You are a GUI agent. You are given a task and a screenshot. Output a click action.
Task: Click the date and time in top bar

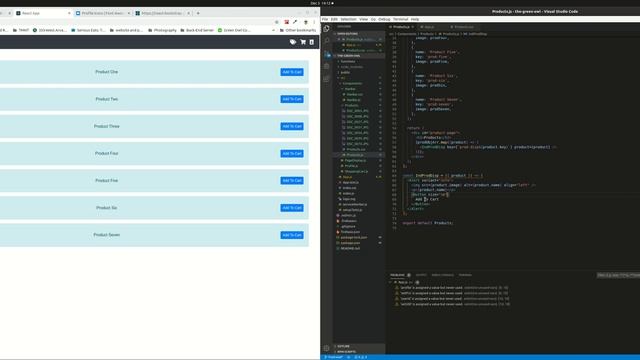coord(321,3)
